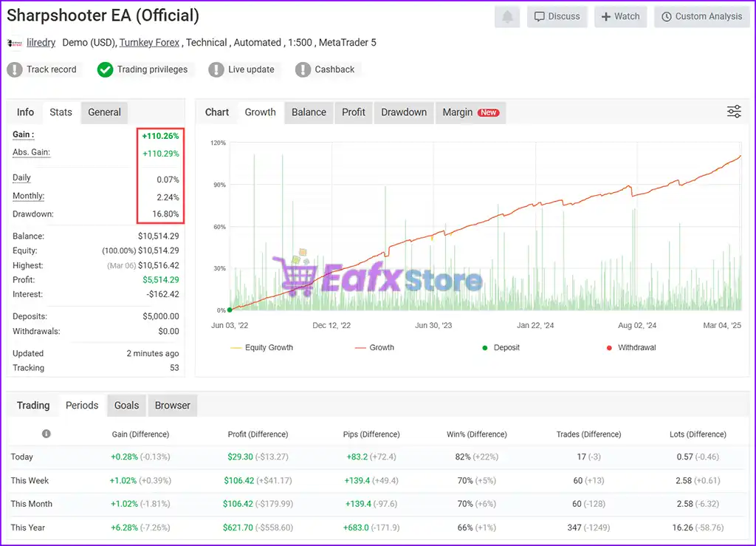Switch to the Drawdown chart tab
The image size is (756, 546).
tap(403, 112)
